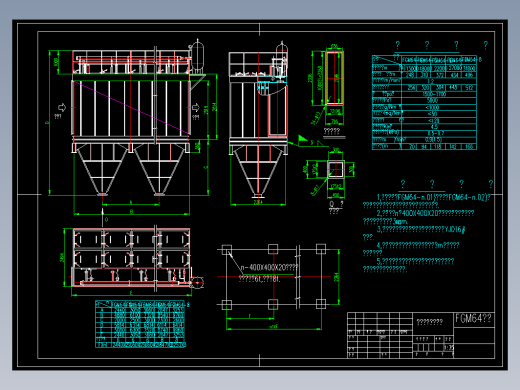Click the FGM64?? title block text
The height and width of the screenshot is (390, 520).
point(473,319)
